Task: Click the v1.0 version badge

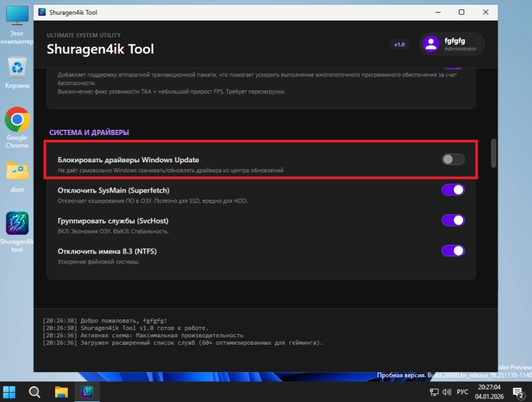Action: [x=399, y=45]
